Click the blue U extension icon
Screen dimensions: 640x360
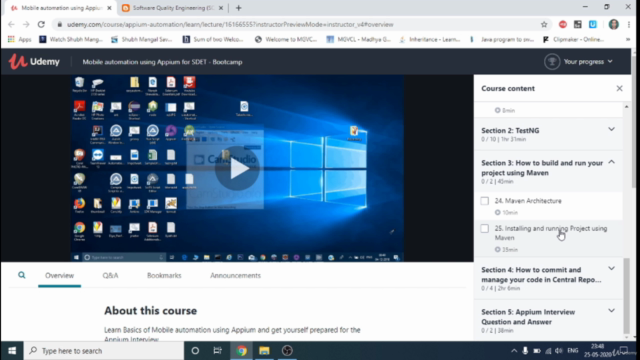point(593,24)
